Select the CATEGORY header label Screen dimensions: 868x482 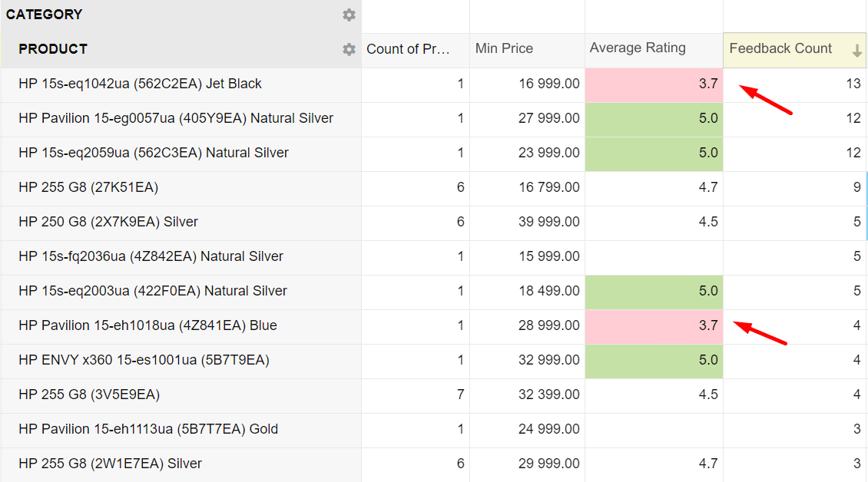click(x=45, y=15)
